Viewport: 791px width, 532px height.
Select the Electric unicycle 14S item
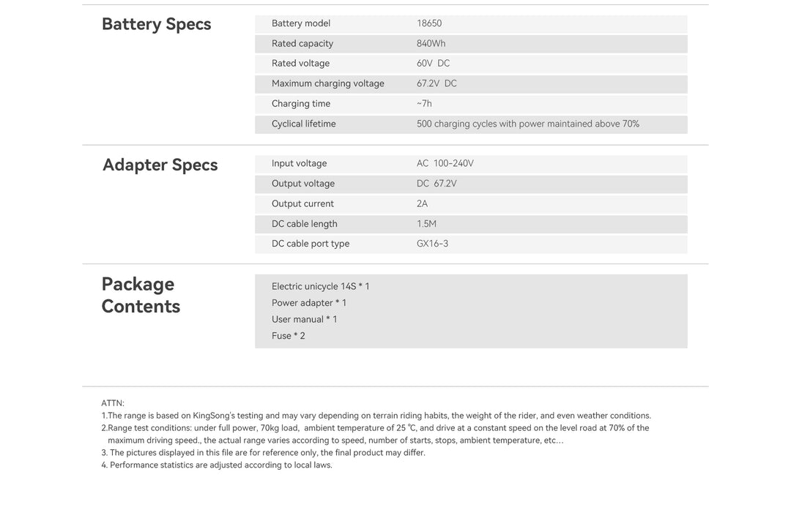320,286
